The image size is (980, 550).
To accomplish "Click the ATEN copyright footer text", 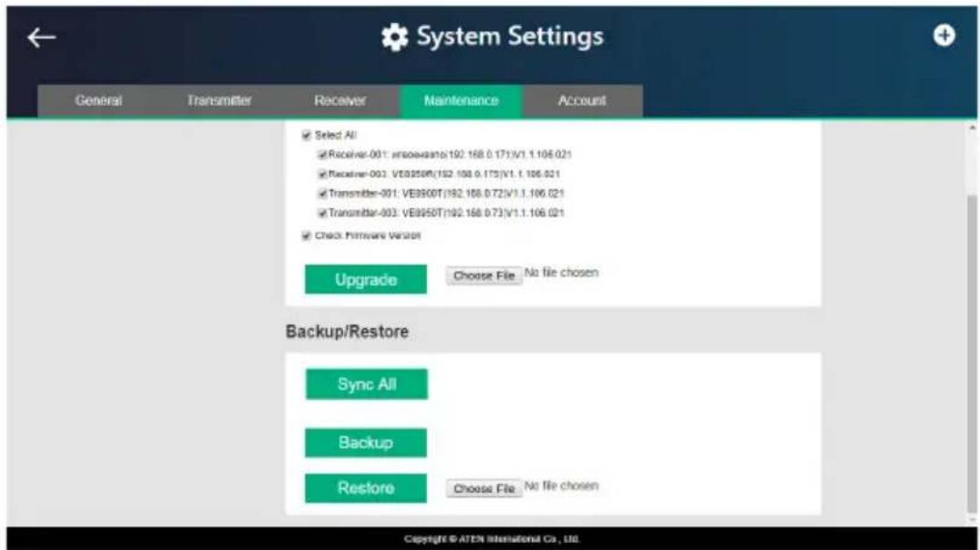I will click(x=491, y=539).
